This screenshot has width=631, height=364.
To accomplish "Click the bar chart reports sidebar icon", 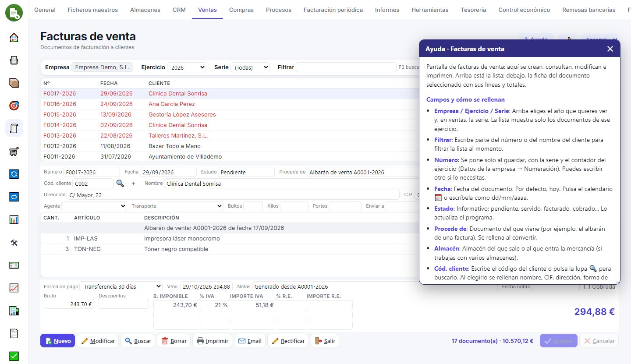I will (14, 220).
